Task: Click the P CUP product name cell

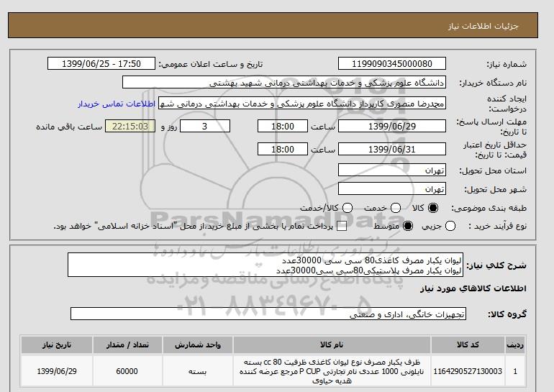Action: click(332, 372)
